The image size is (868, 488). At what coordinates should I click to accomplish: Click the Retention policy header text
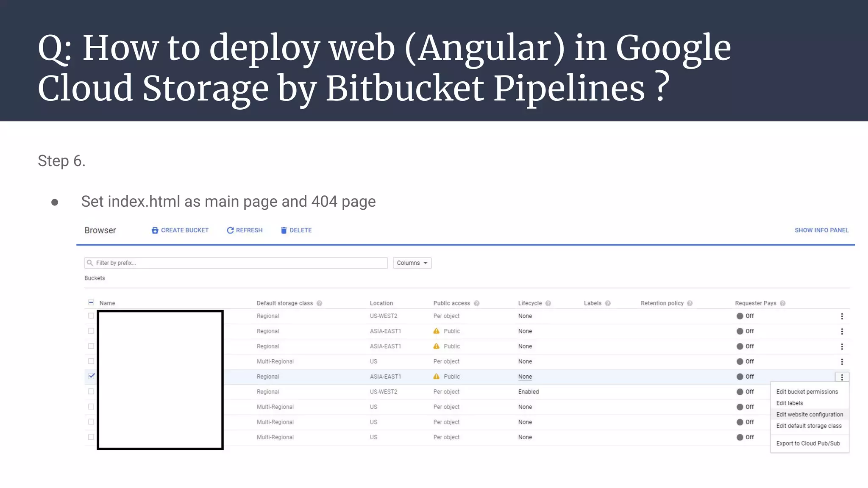(662, 303)
